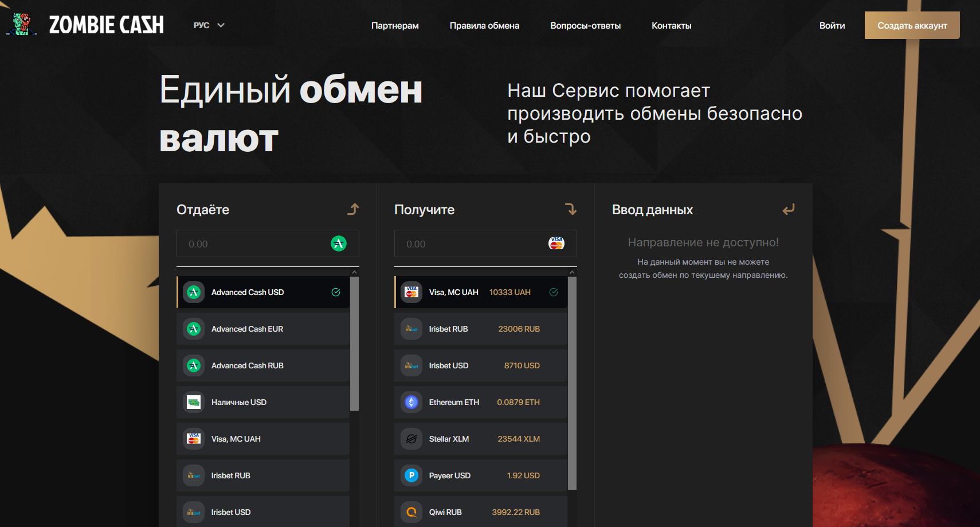The width and height of the screenshot is (980, 527).
Task: Click the 23544 XLM reserve amount
Action: (x=519, y=439)
